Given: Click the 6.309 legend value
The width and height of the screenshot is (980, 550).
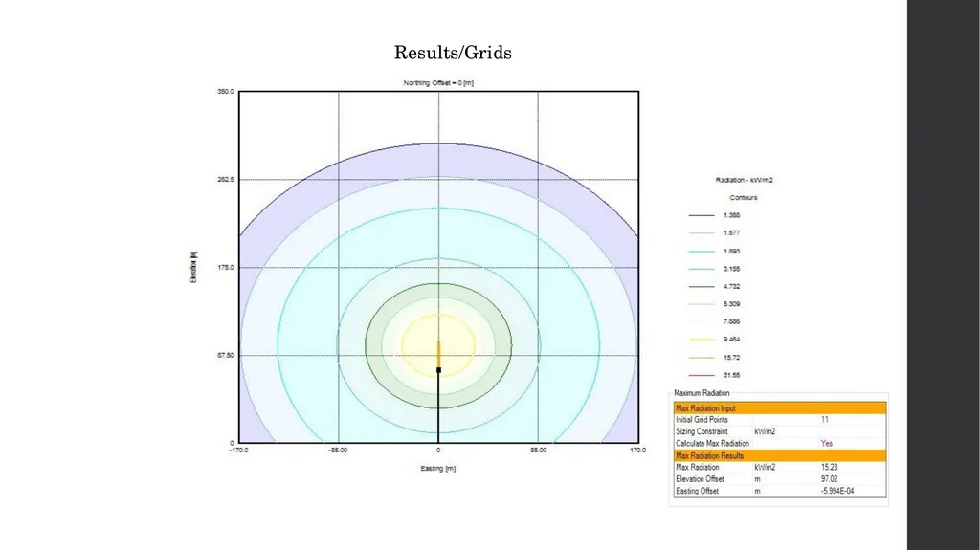Looking at the screenshot, I should [731, 304].
